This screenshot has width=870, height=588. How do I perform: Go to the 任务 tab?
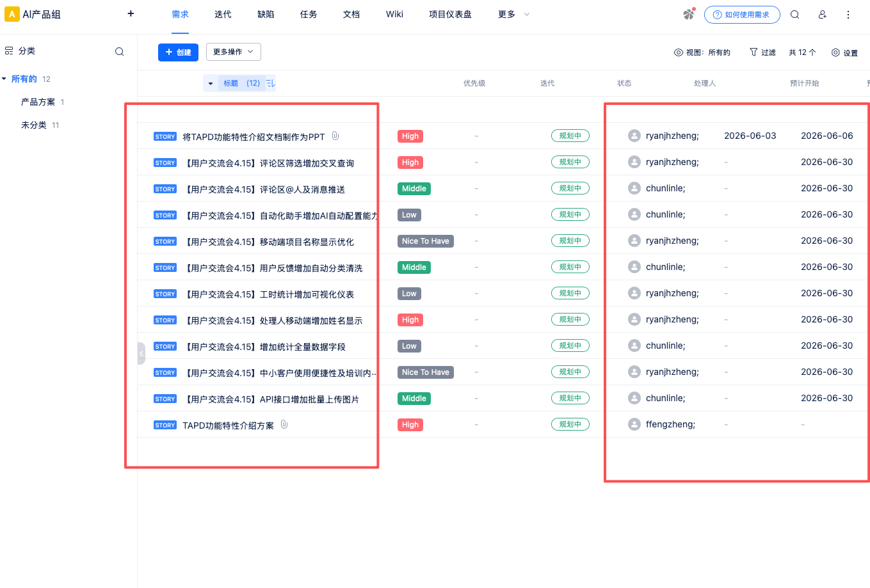(309, 14)
